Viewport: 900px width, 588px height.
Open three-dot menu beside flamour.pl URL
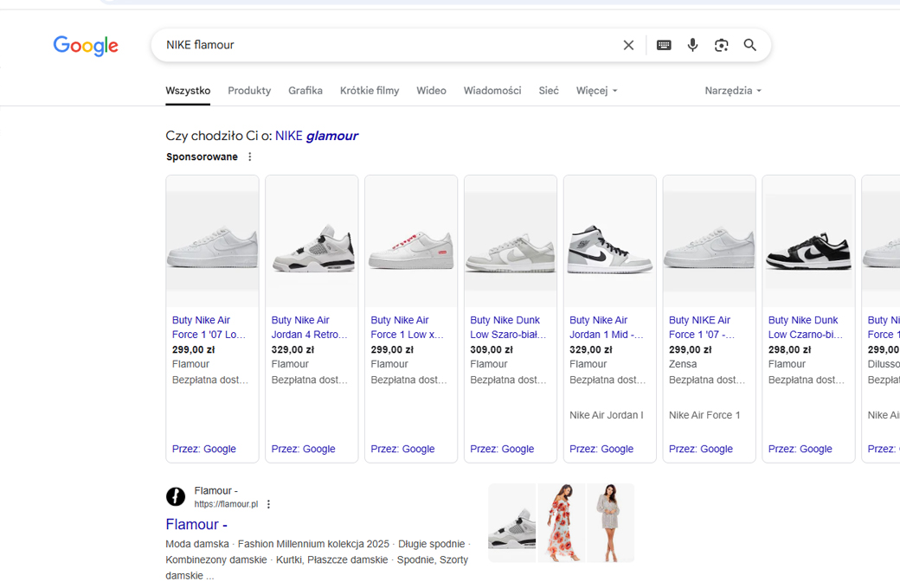point(268,504)
